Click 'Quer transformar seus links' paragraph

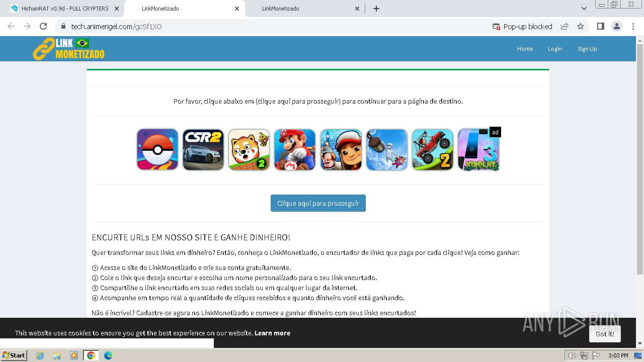coord(305,252)
